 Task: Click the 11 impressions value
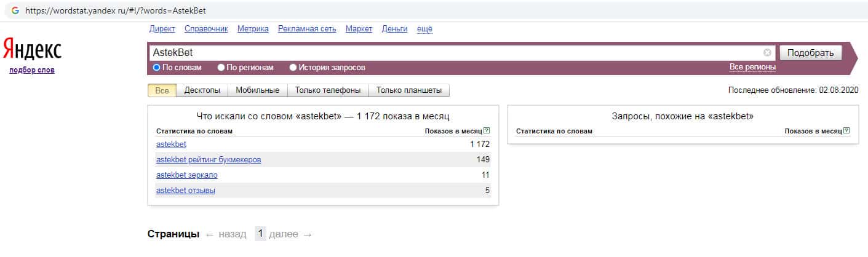(x=485, y=175)
